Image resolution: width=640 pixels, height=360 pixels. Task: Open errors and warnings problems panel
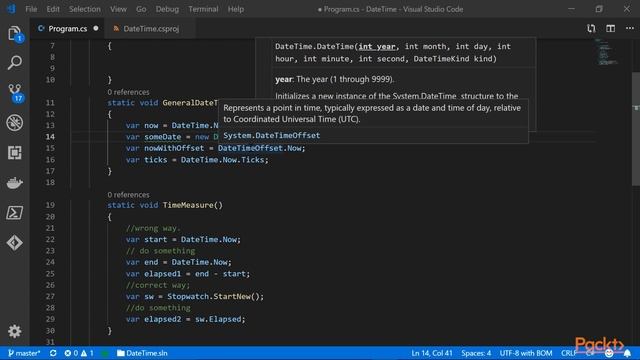click(79, 353)
